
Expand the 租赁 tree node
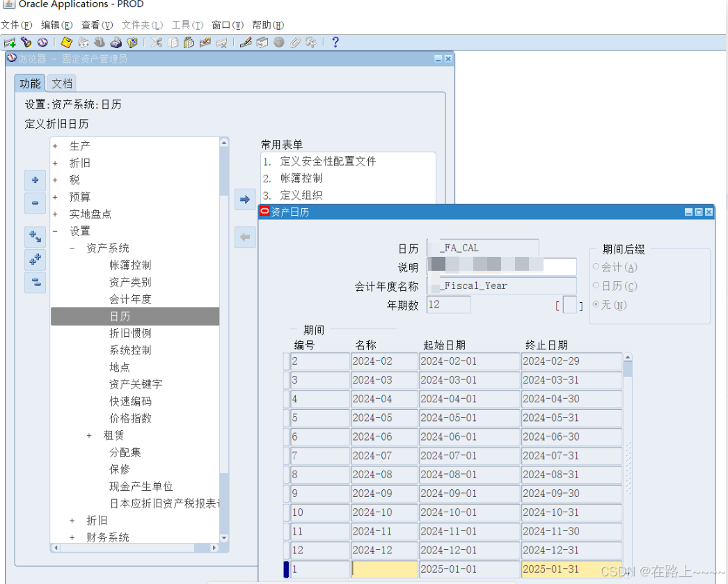[89, 436]
